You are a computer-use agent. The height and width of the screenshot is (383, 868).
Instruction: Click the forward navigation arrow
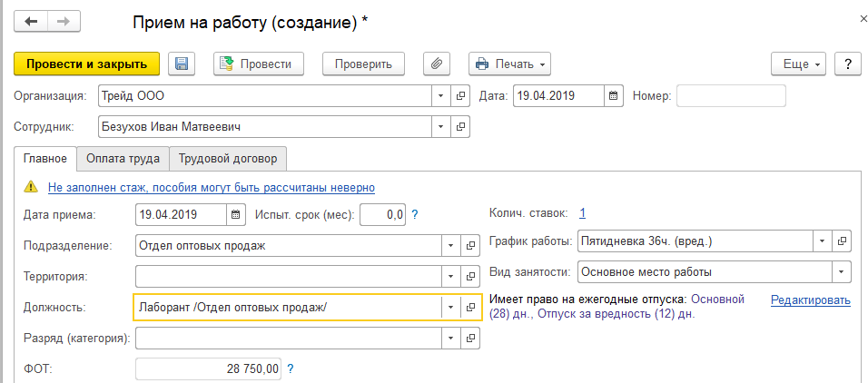click(63, 21)
